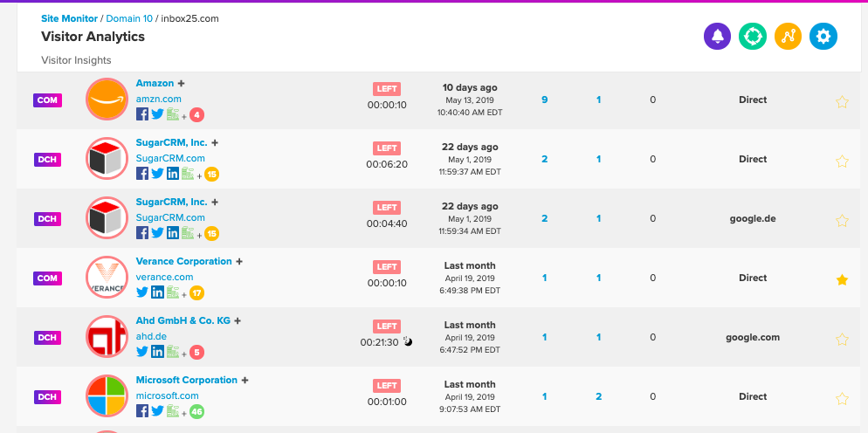
Task: Go to Domain 10 breadcrumb
Action: coord(129,18)
